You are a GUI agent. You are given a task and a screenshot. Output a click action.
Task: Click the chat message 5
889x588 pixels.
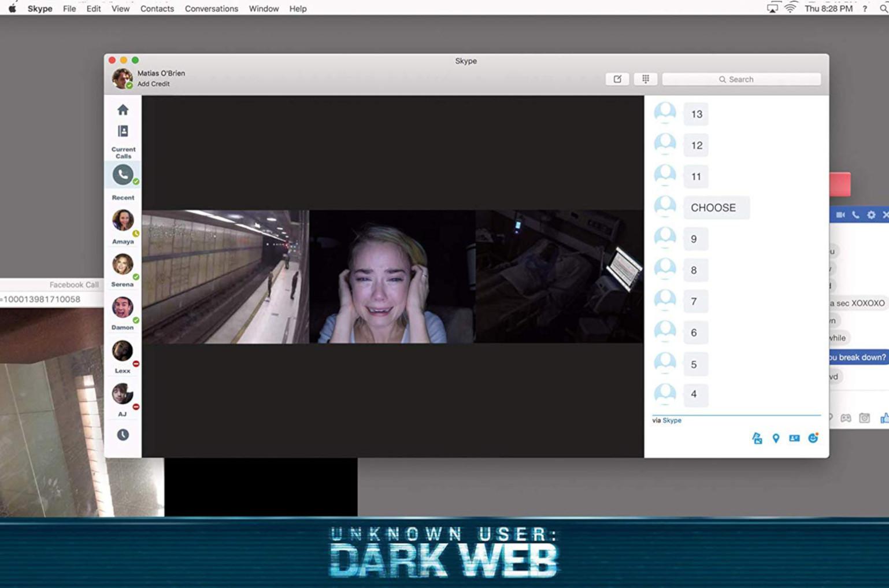click(695, 364)
